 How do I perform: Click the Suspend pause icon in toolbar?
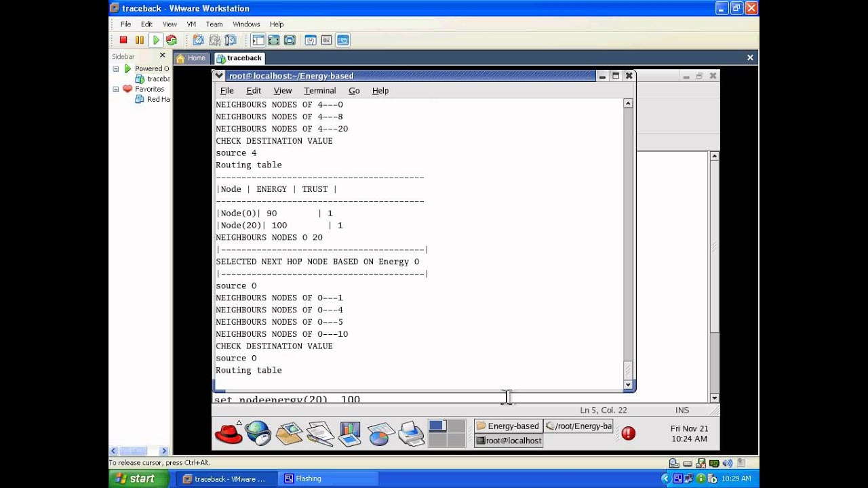139,40
